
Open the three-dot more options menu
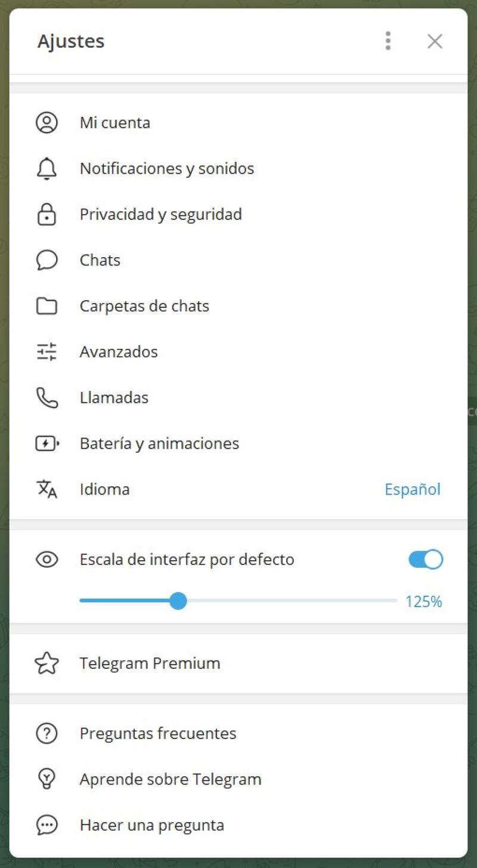click(x=388, y=41)
